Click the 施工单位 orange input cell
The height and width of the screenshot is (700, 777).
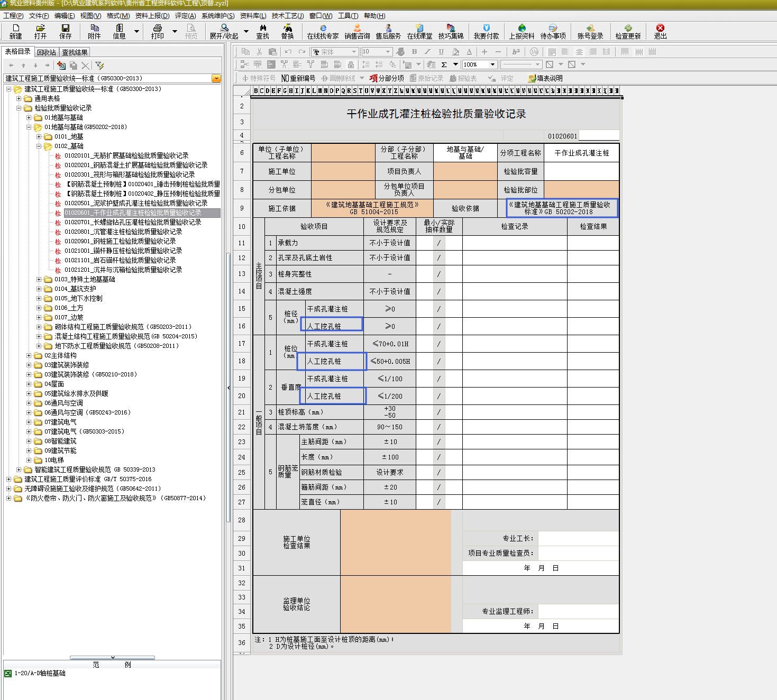343,171
